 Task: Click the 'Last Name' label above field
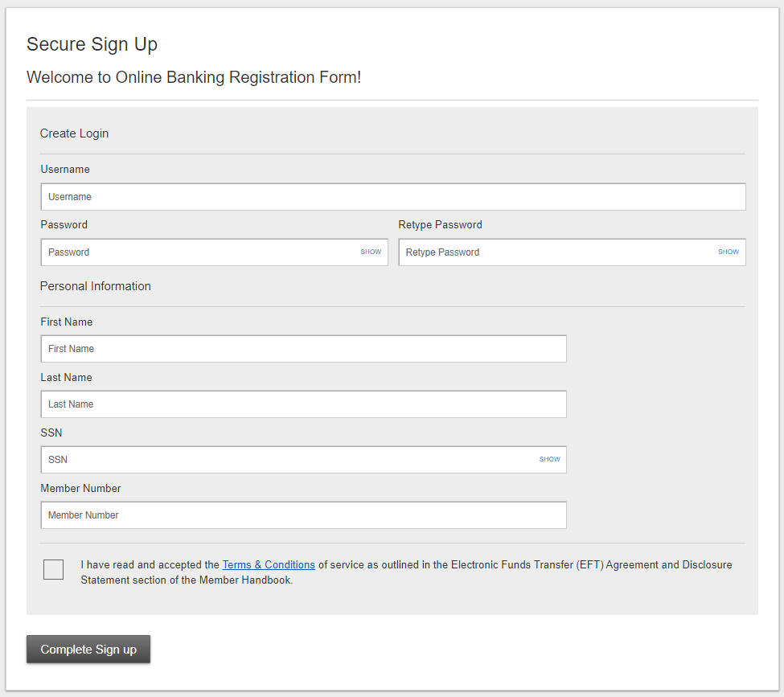tap(66, 378)
